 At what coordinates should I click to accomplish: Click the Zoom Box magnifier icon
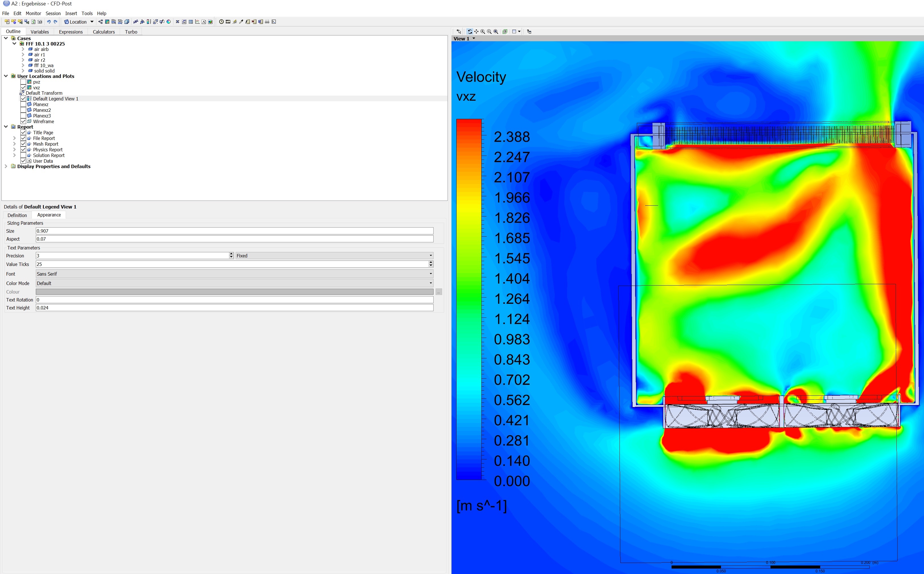pyautogui.click(x=489, y=32)
